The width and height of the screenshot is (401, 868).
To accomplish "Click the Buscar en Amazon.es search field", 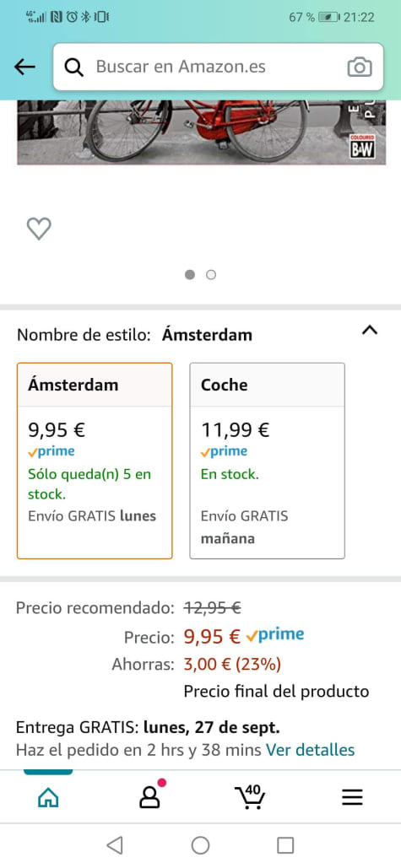I will (218, 67).
